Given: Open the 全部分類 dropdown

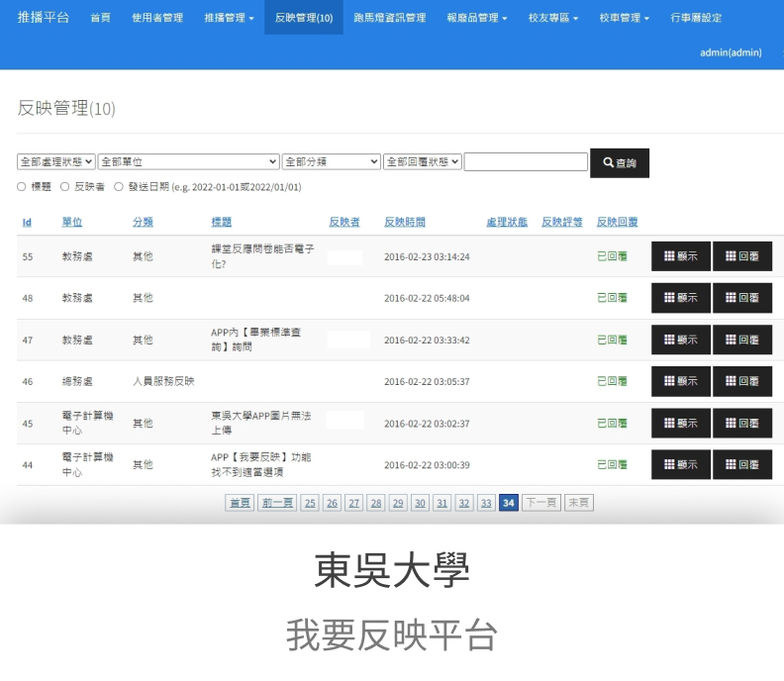Looking at the screenshot, I should click(332, 161).
